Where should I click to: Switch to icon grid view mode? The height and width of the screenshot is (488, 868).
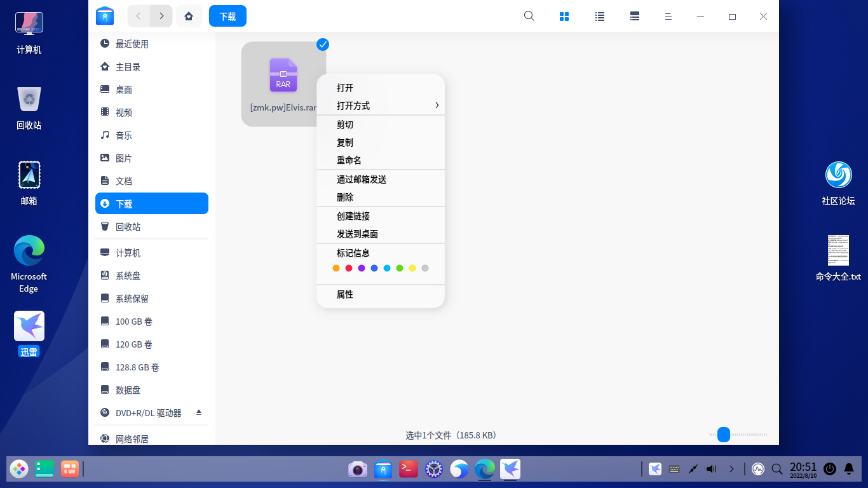[564, 16]
